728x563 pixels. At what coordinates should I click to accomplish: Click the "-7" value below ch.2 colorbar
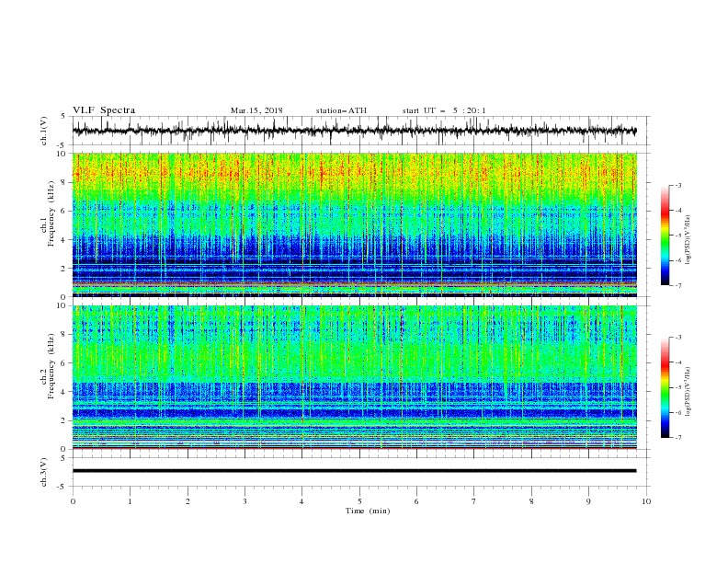pyautogui.click(x=677, y=438)
